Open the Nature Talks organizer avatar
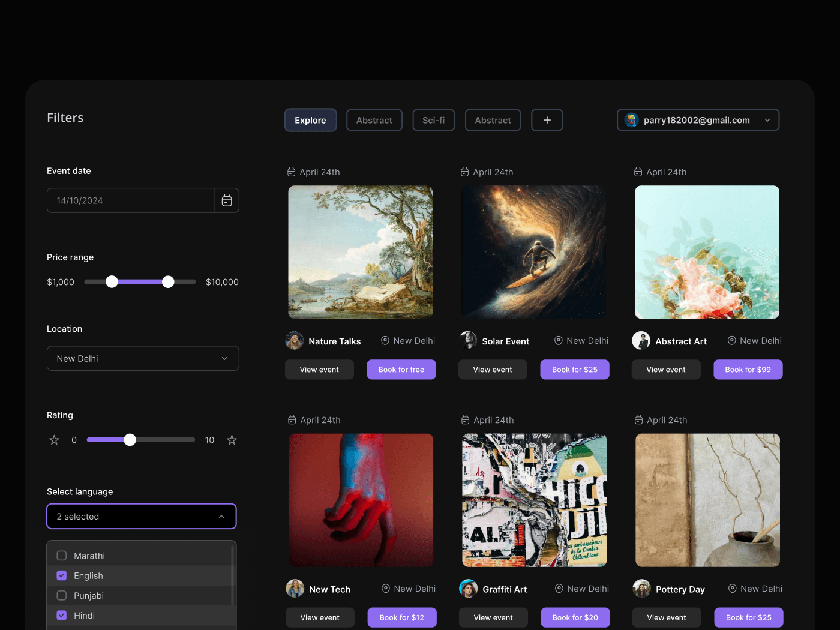The width and height of the screenshot is (840, 630). [x=294, y=341]
